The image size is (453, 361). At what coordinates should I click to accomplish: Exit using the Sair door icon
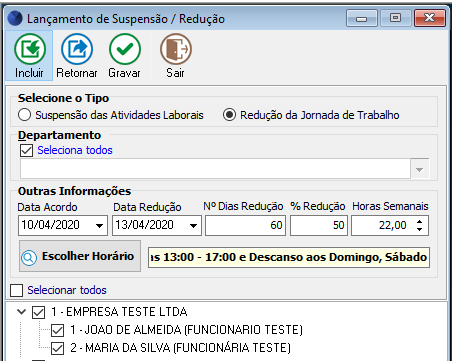point(176,49)
